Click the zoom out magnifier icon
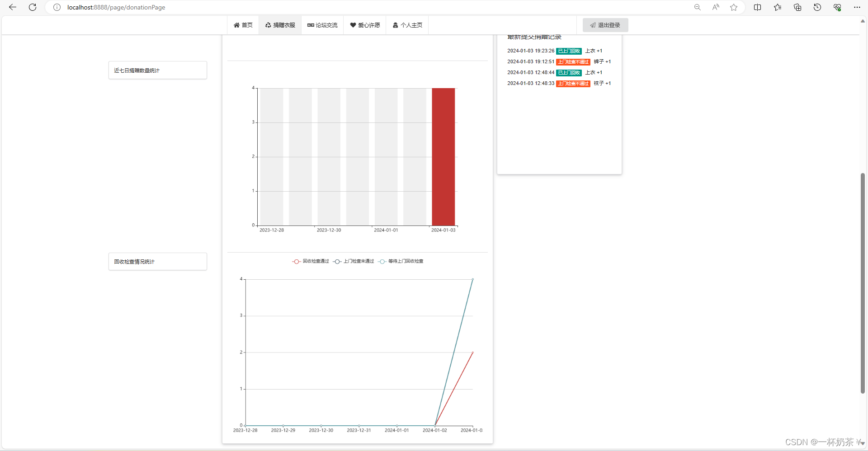 point(698,7)
